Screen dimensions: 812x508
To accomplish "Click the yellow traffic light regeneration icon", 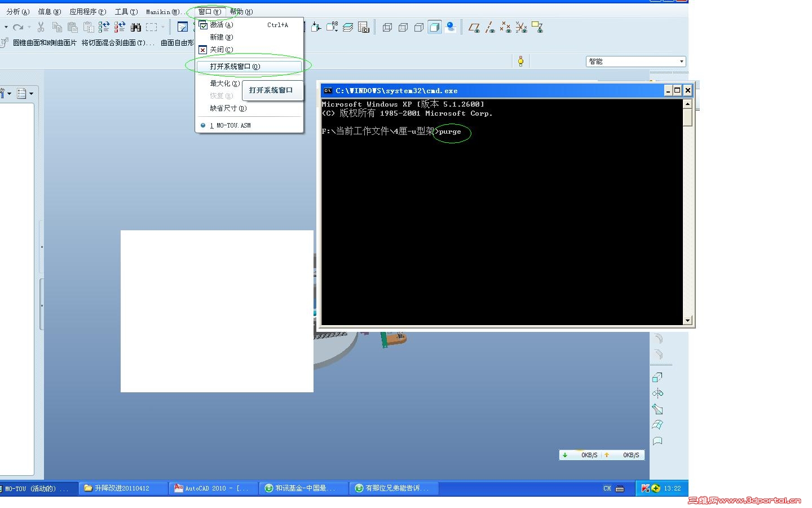I will (520, 61).
